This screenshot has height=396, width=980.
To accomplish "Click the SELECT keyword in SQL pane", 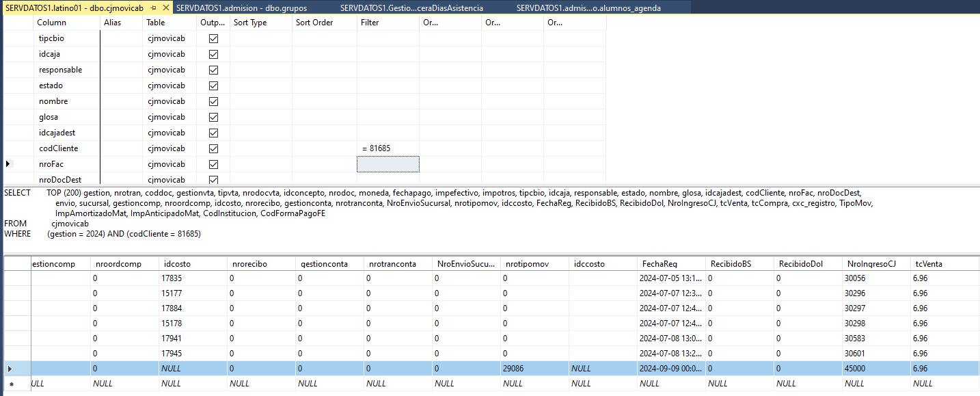I will (x=17, y=193).
